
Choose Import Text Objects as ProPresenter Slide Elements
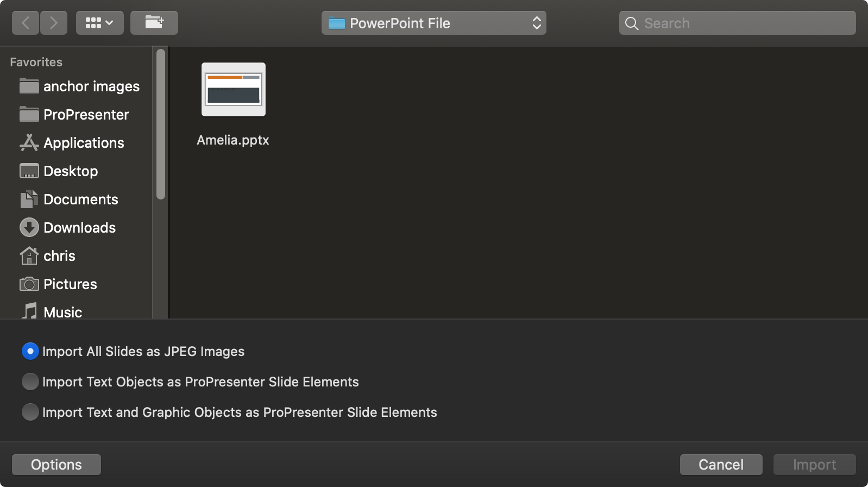30,382
